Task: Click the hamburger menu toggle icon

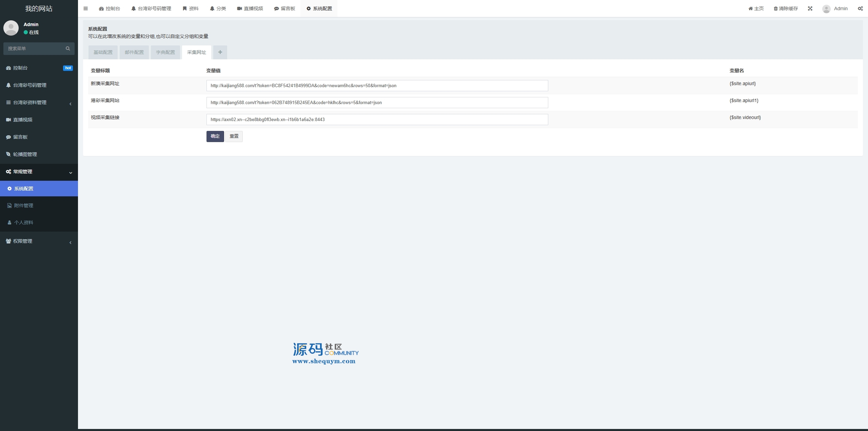Action: [x=85, y=8]
